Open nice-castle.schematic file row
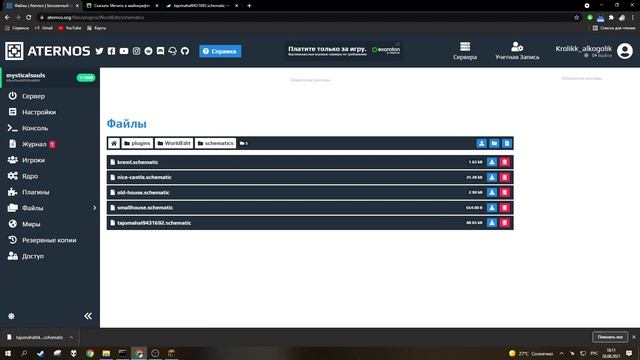The image size is (640, 360). (x=310, y=177)
